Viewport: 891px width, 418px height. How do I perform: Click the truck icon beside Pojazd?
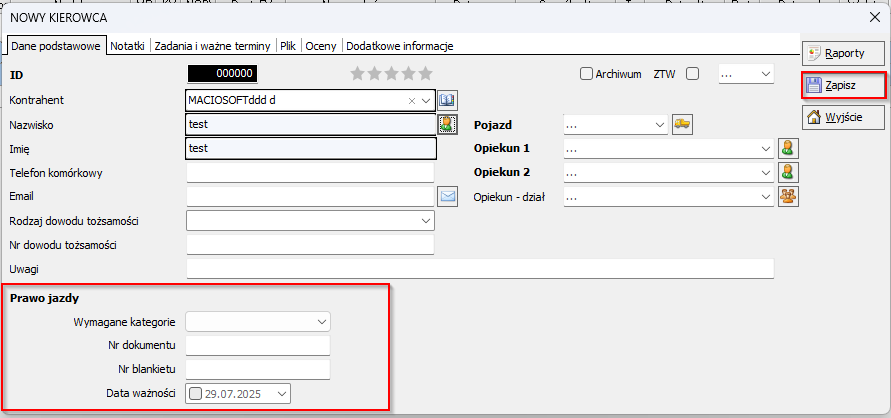(682, 124)
